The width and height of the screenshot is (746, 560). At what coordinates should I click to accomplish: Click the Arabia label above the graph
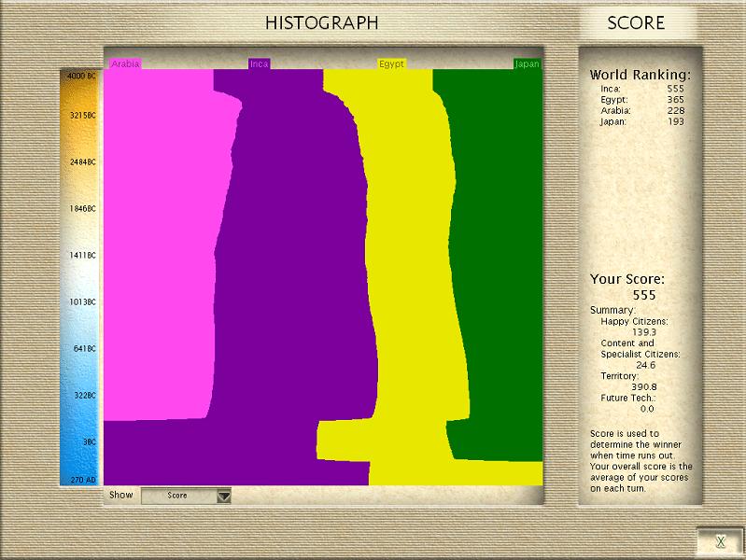(125, 63)
